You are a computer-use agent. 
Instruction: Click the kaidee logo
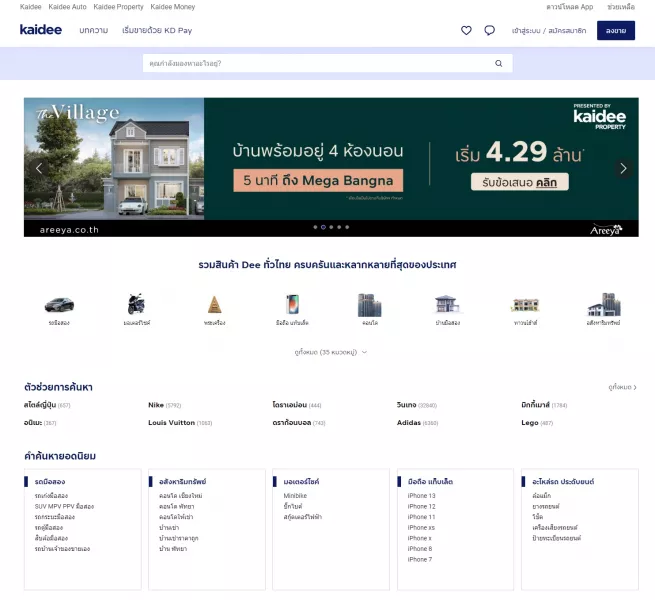pos(41,30)
